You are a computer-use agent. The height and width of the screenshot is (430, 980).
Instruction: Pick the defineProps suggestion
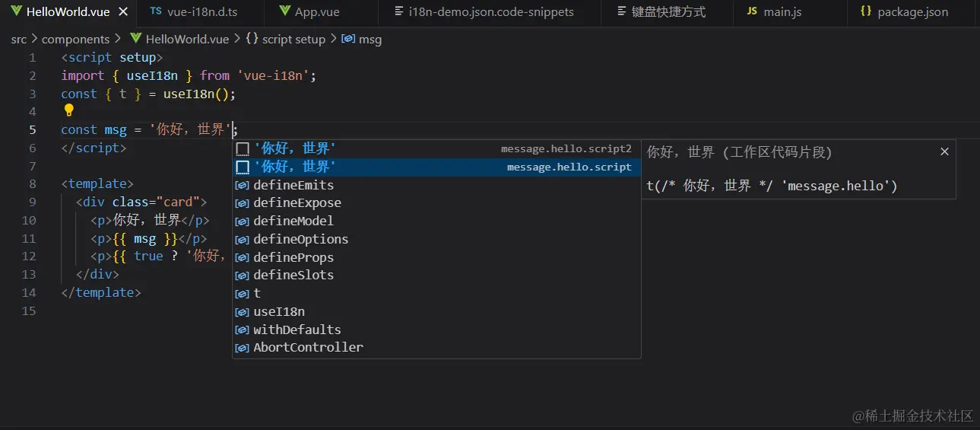[x=293, y=257]
